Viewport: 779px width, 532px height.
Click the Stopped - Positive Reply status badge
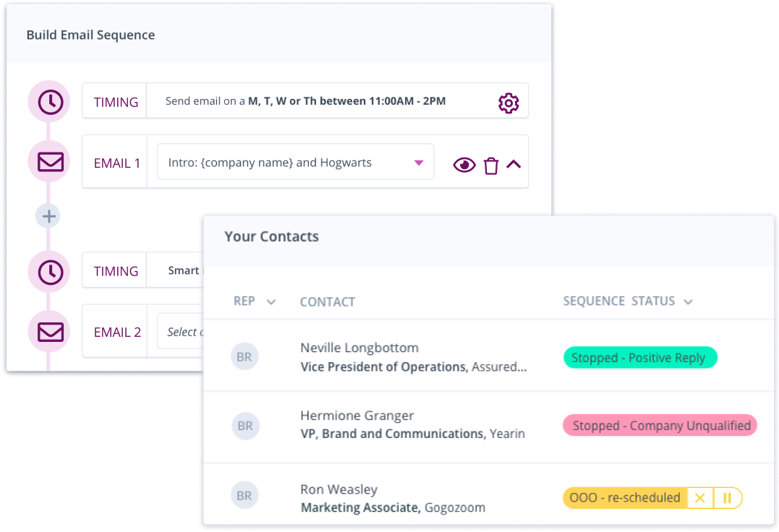639,358
